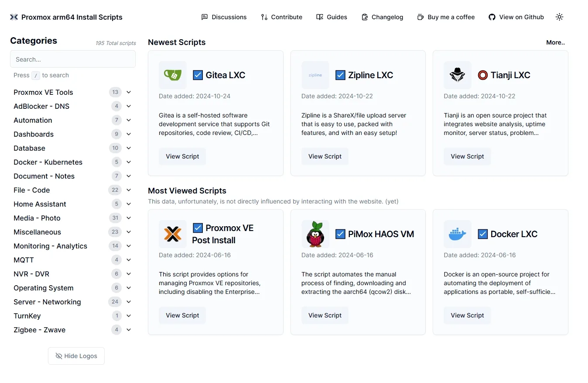Expand the Media - Photo category chevron
588x383 pixels.
tap(129, 218)
